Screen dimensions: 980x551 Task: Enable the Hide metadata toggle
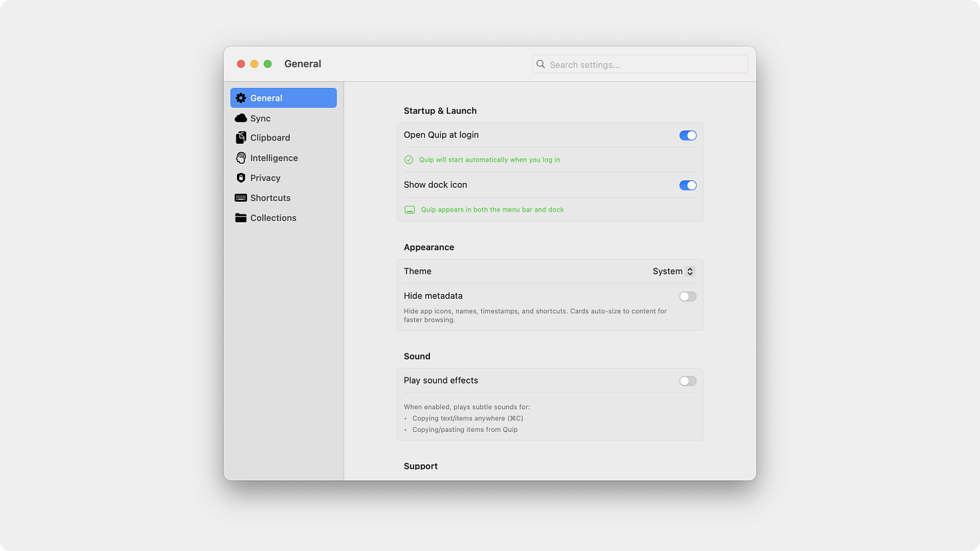pyautogui.click(x=688, y=297)
